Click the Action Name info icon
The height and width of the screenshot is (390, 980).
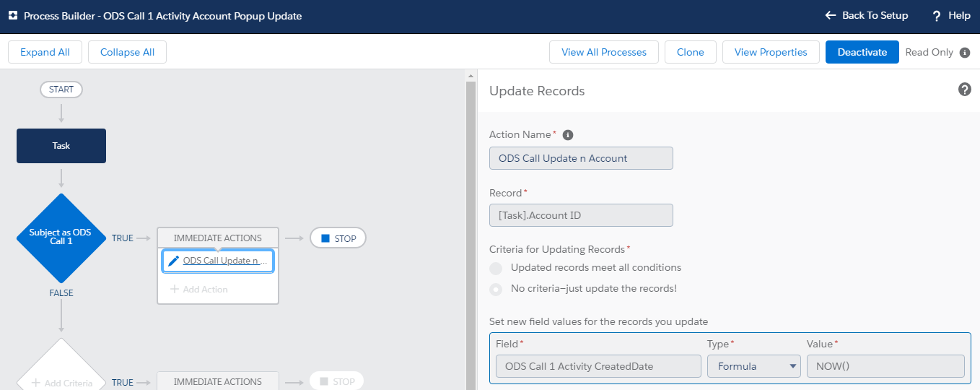click(567, 135)
